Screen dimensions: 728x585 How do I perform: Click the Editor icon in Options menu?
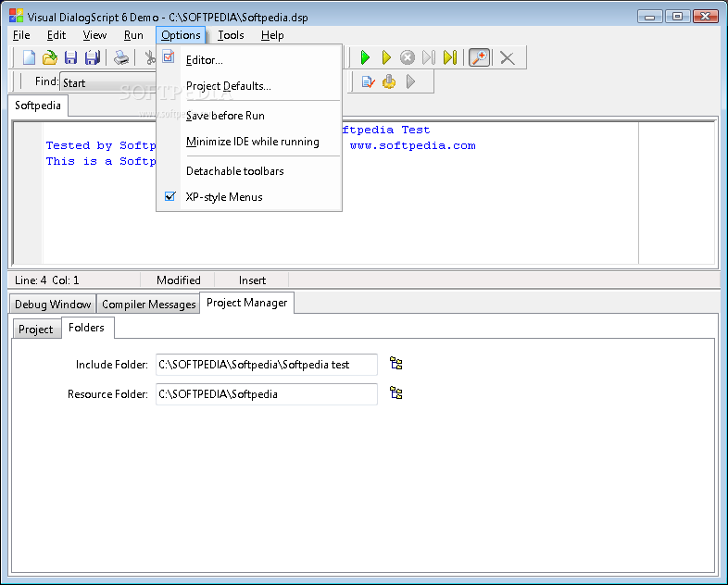[169, 56]
